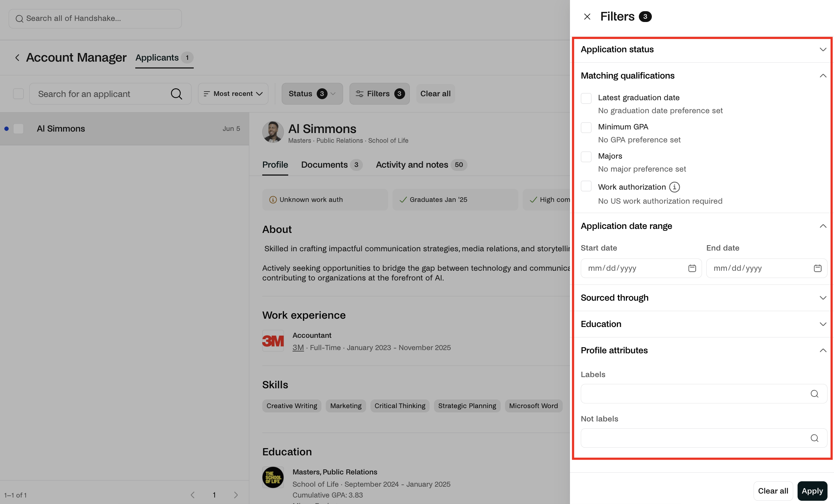This screenshot has height=504, width=834.
Task: Check the Latest graduation date checkbox
Action: (x=586, y=98)
